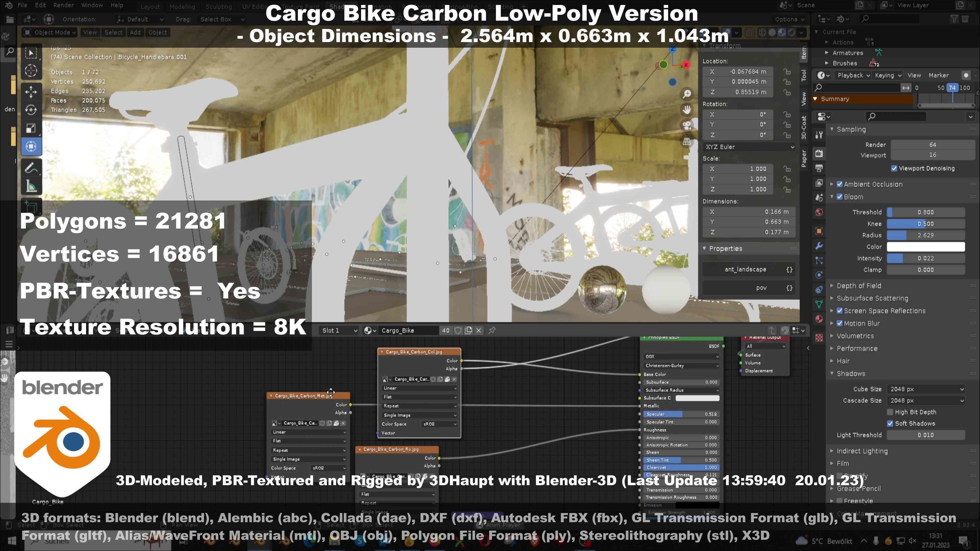Open the File menu

point(22,5)
